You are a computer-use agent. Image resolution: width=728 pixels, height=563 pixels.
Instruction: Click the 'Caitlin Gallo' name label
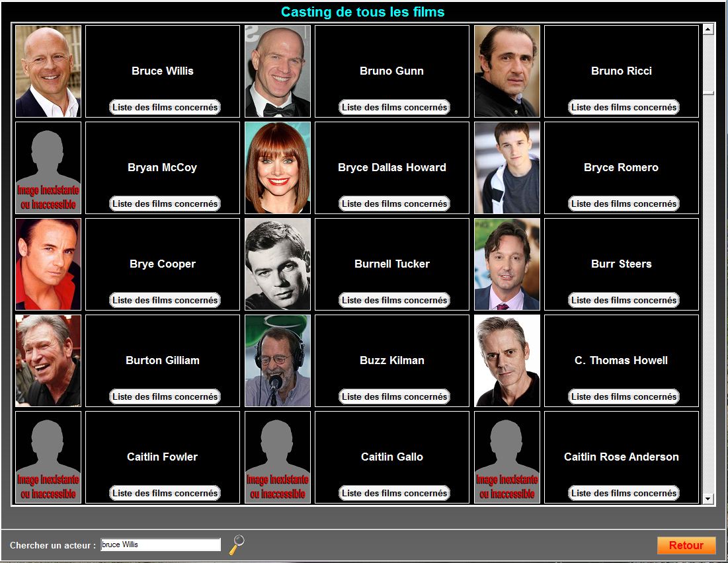392,457
